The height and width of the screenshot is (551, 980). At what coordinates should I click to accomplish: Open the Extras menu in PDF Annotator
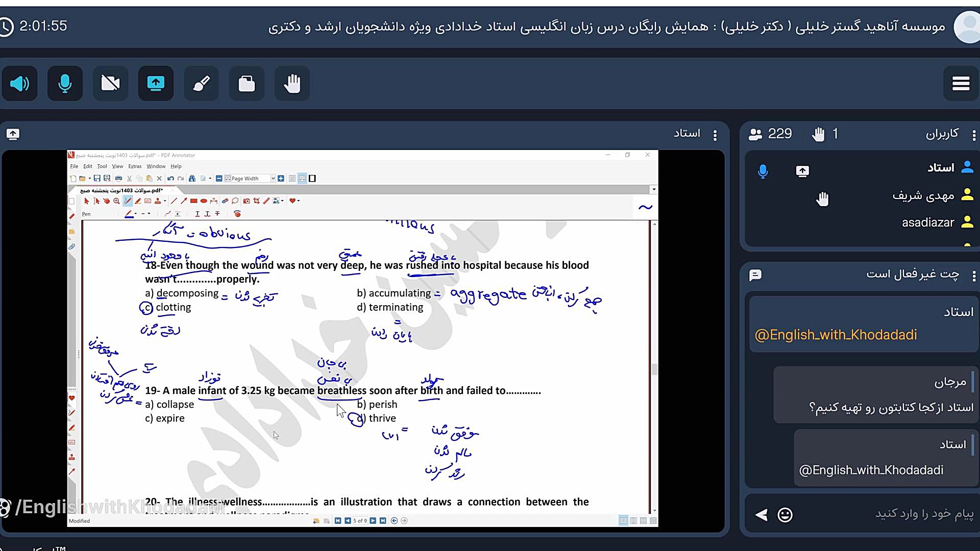(x=135, y=166)
